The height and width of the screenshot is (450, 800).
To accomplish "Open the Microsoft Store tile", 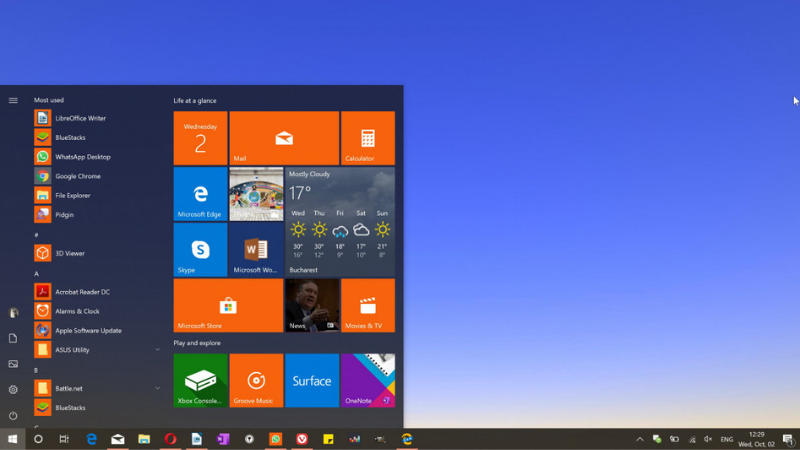I will (228, 306).
